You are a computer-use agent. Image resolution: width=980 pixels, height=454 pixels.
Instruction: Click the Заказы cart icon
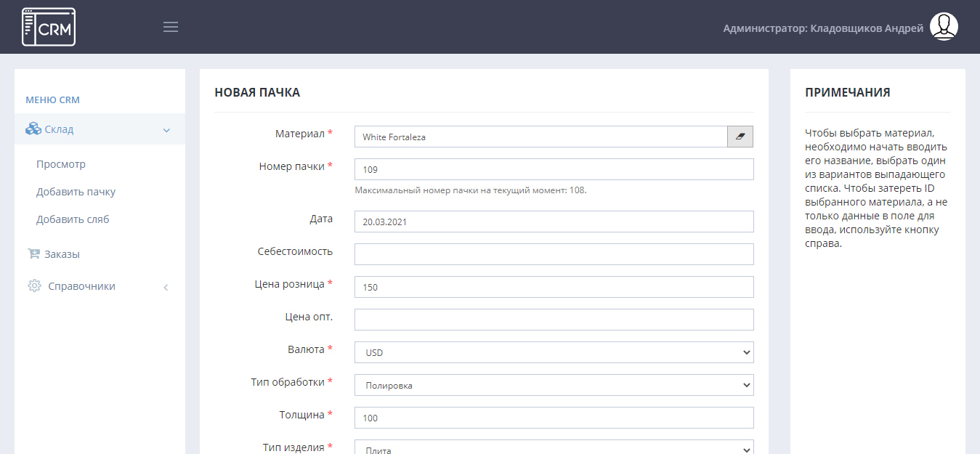(33, 254)
